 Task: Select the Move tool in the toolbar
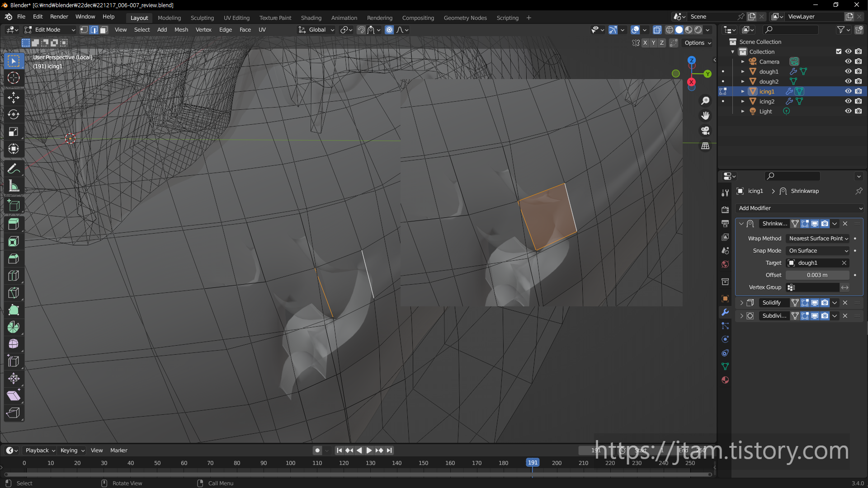point(14,97)
